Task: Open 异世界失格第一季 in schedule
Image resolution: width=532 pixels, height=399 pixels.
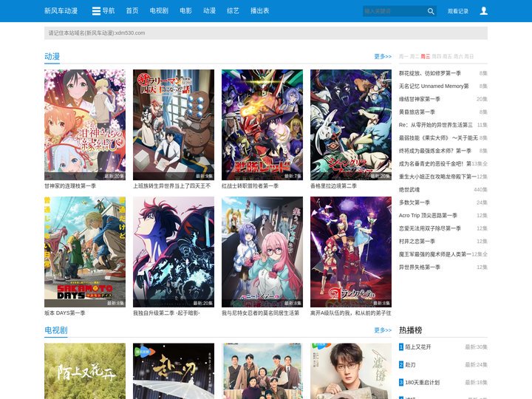Action: (420, 267)
